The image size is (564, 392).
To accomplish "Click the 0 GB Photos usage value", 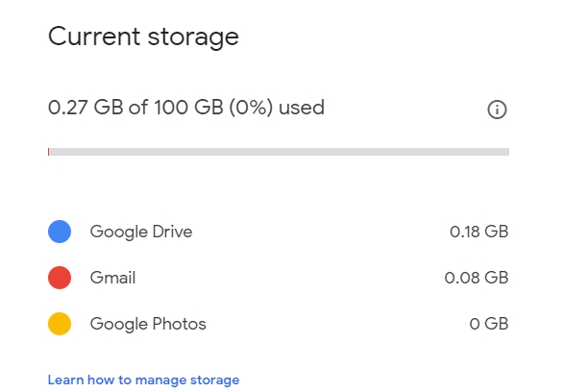I will coord(489,324).
